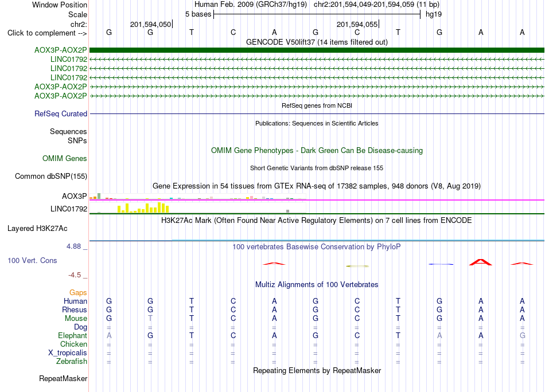Screen dimensions: 545x392
Task: Click the 'OMIM Genes' track label
Action: (65, 158)
